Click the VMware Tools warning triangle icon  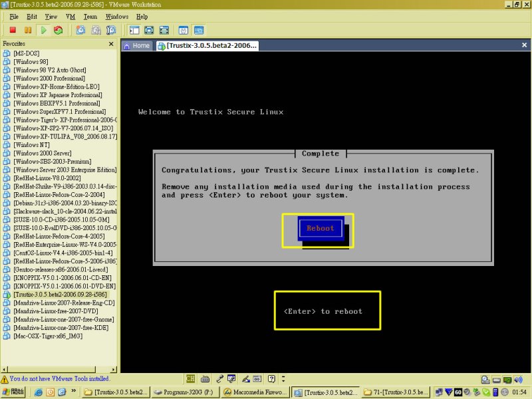coord(5,379)
